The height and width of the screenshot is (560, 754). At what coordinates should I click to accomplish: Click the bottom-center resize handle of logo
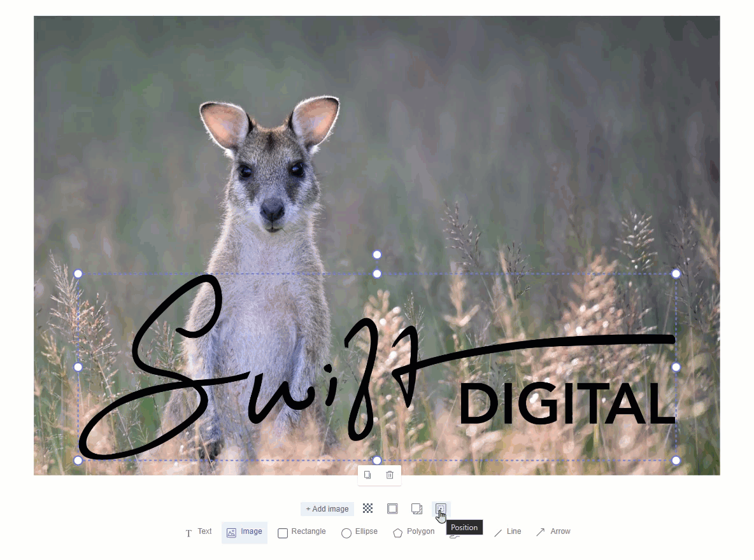377,461
